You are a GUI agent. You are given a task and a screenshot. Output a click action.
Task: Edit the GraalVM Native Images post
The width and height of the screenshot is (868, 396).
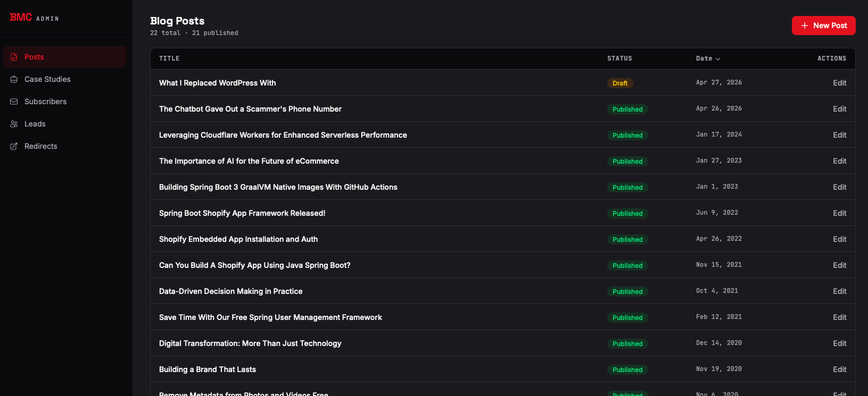(839, 187)
